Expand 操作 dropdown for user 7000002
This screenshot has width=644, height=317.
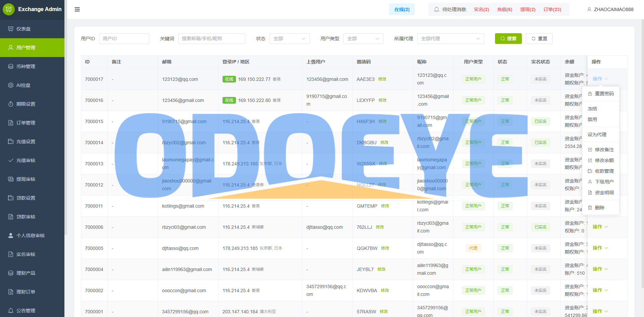pyautogui.click(x=600, y=290)
